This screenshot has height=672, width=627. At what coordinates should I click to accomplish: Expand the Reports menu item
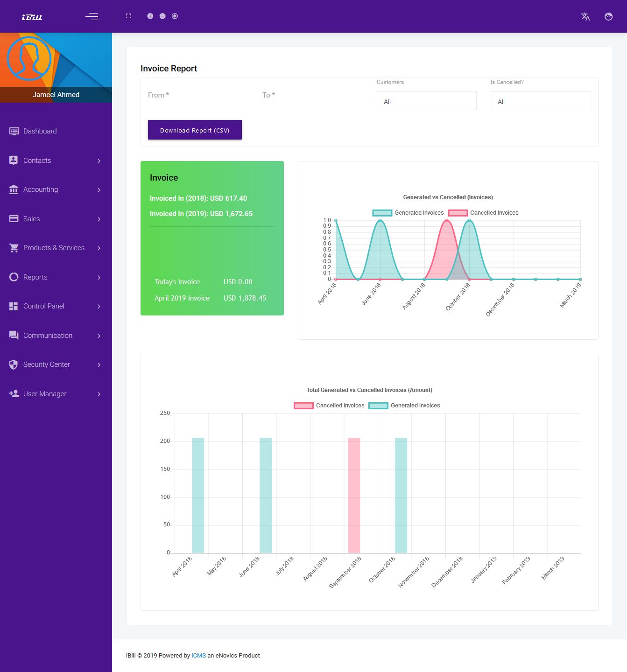tap(35, 277)
